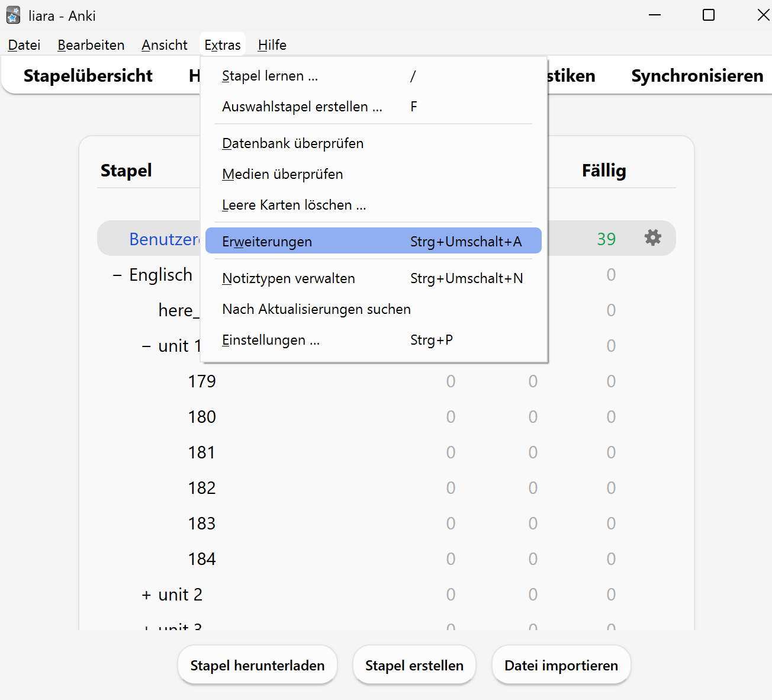Image resolution: width=772 pixels, height=700 pixels.
Task: Collapse the Englisch deck
Action: (117, 275)
